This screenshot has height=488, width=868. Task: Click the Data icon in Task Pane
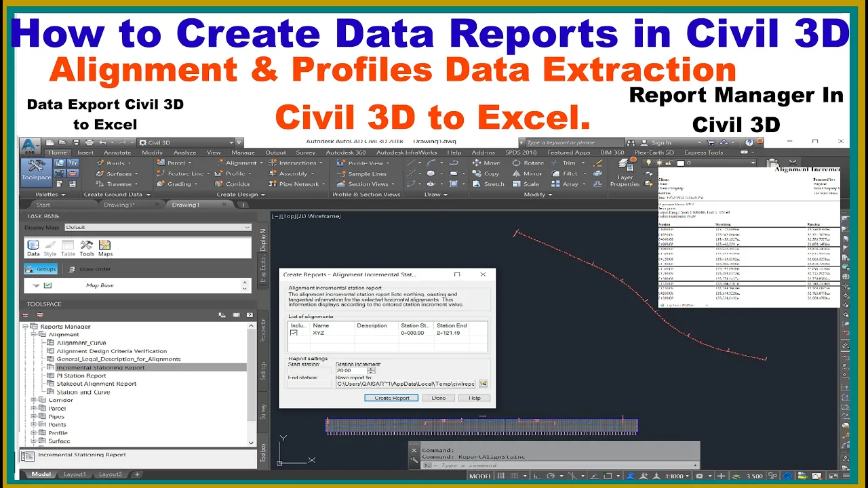[33, 248]
